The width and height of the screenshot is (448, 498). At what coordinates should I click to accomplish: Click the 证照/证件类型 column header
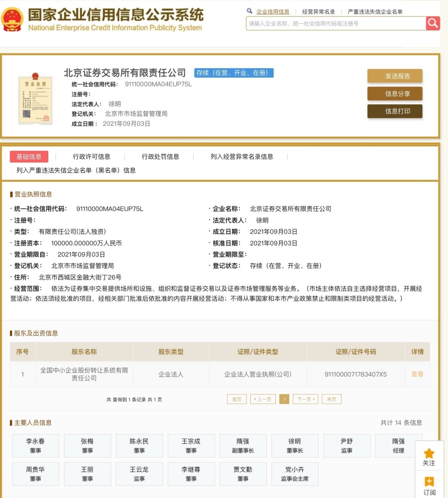[x=258, y=352]
